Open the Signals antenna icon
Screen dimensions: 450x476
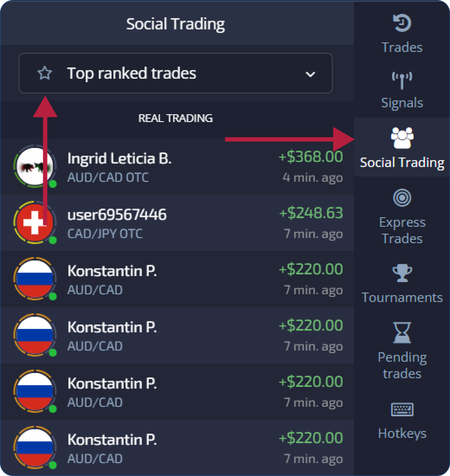pyautogui.click(x=402, y=80)
